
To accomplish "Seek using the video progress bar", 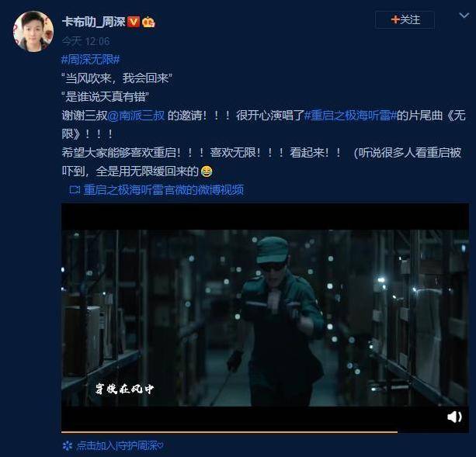I will [265, 432].
